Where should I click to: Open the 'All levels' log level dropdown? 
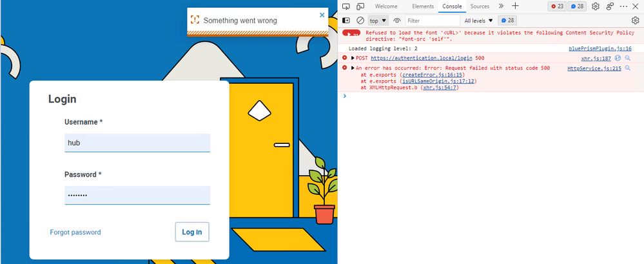(478, 20)
